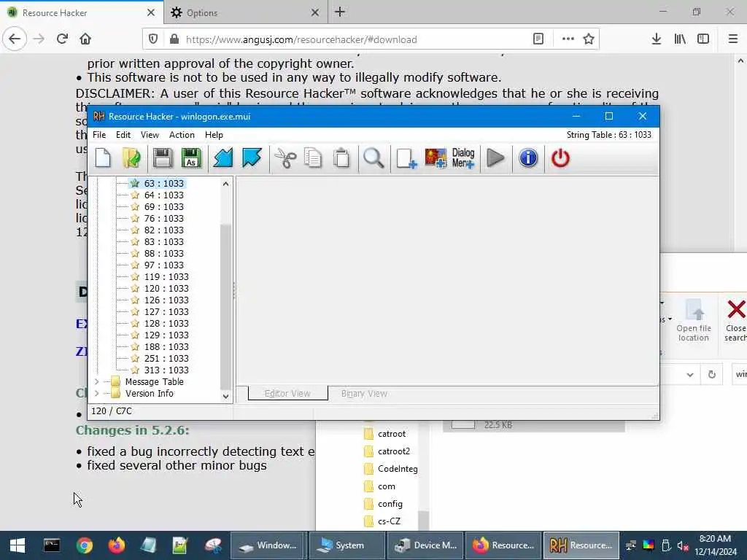Screen dimensions: 747x560
Task: Open the Help menu
Action: [214, 135]
